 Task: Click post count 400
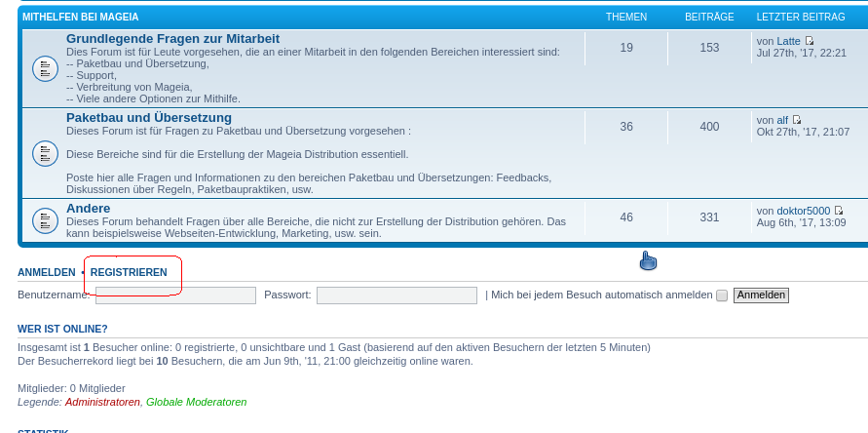[x=709, y=127]
